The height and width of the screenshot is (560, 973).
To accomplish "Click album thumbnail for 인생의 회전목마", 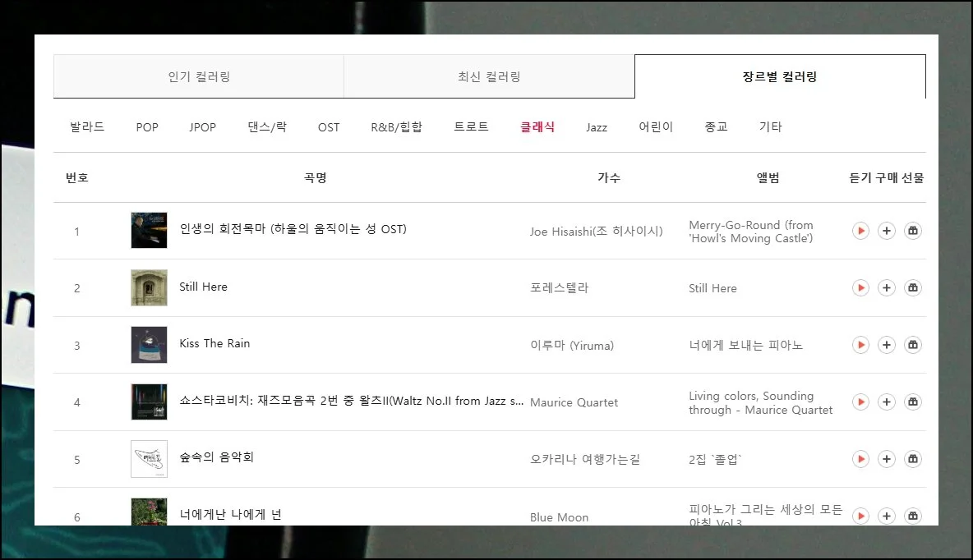I will click(x=149, y=231).
